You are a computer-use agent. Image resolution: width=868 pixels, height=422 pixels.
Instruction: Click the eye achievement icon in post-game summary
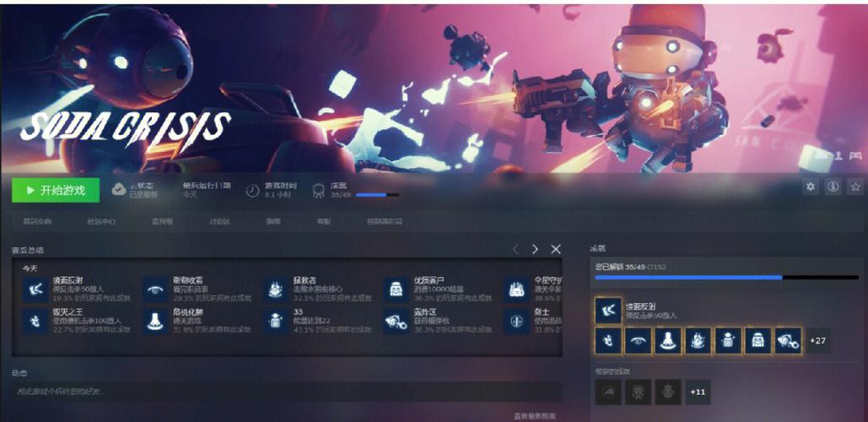(155, 289)
